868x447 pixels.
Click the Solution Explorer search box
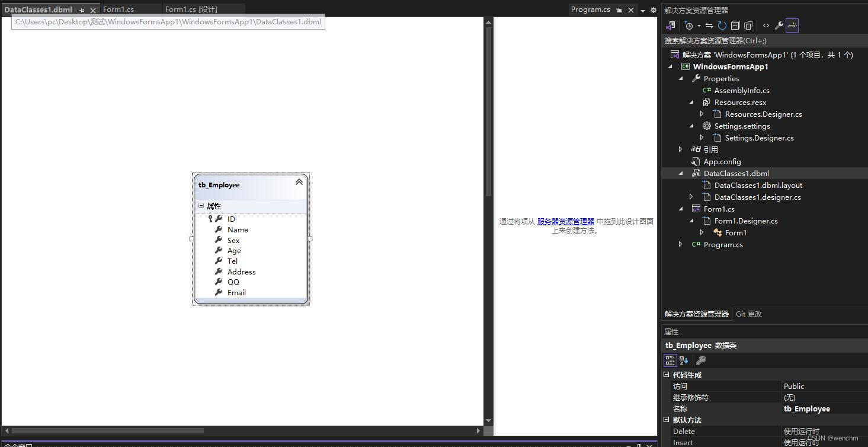(x=741, y=40)
